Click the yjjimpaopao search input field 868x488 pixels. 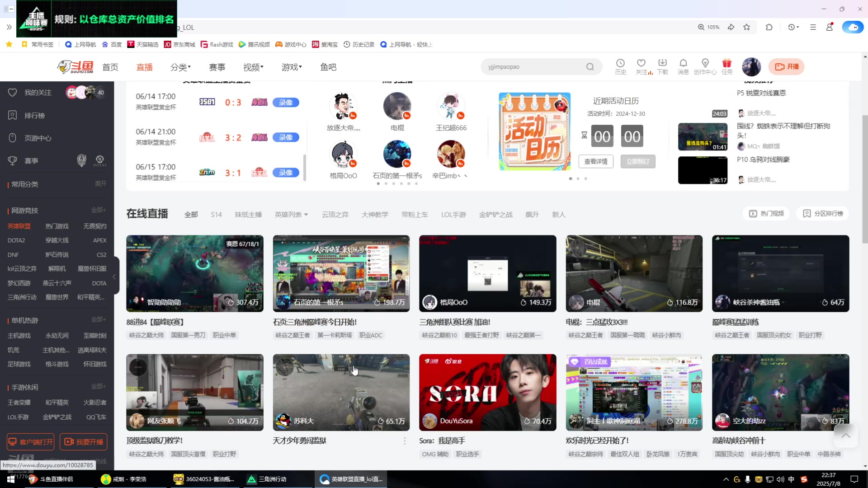[x=533, y=67]
